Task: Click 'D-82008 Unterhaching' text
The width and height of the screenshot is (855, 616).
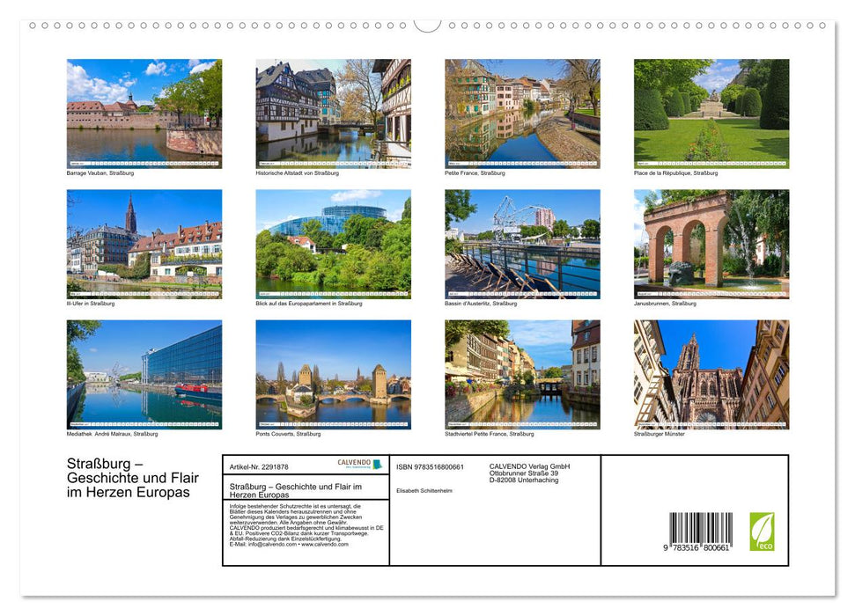Action: click(524, 480)
